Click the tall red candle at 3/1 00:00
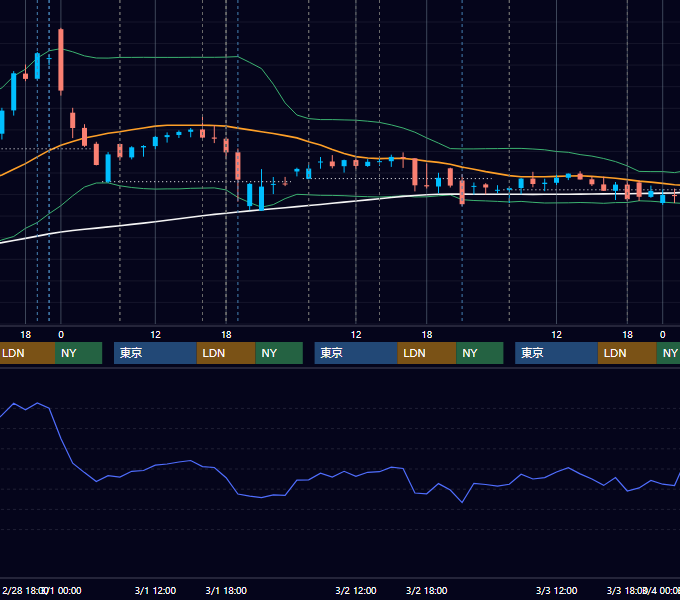The width and height of the screenshot is (680, 600). pos(61,60)
